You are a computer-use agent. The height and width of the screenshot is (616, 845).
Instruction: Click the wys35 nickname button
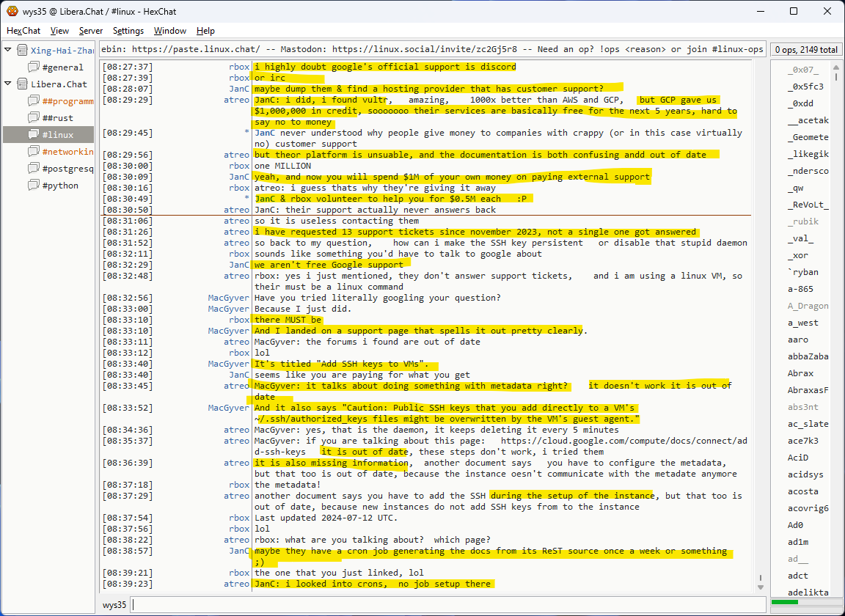[114, 605]
